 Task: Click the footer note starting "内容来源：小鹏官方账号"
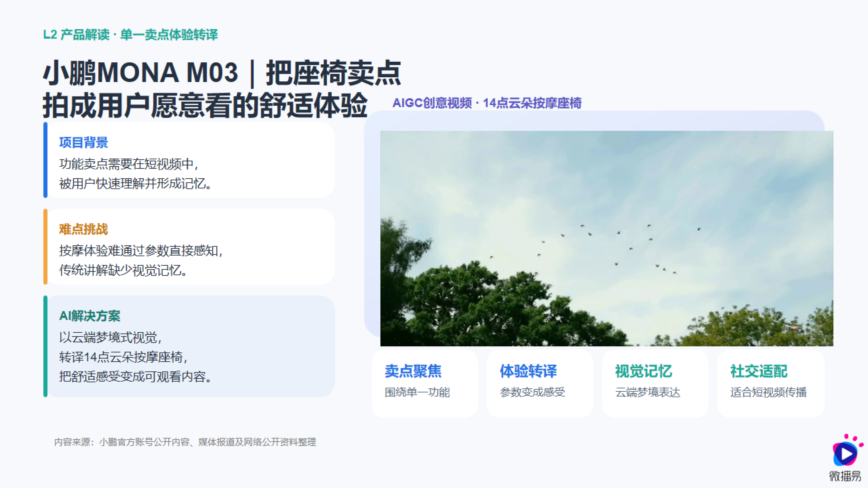point(185,442)
